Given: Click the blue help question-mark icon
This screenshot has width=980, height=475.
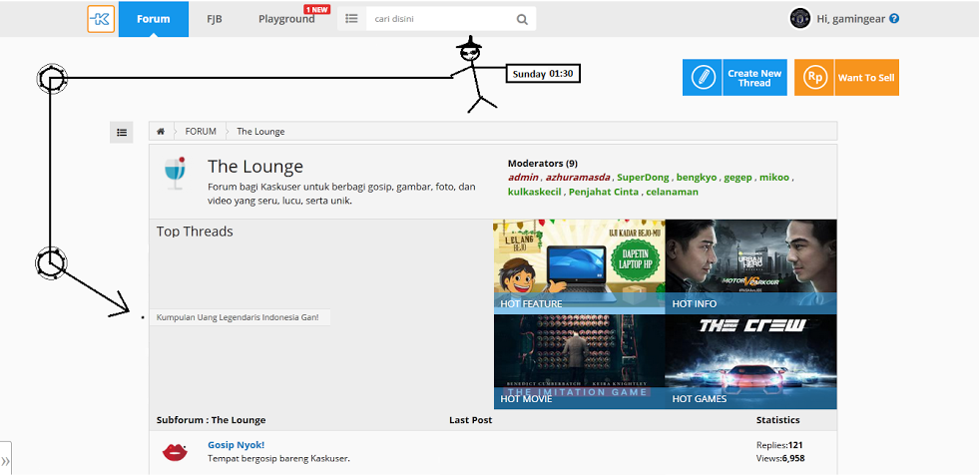Looking at the screenshot, I should [x=894, y=19].
